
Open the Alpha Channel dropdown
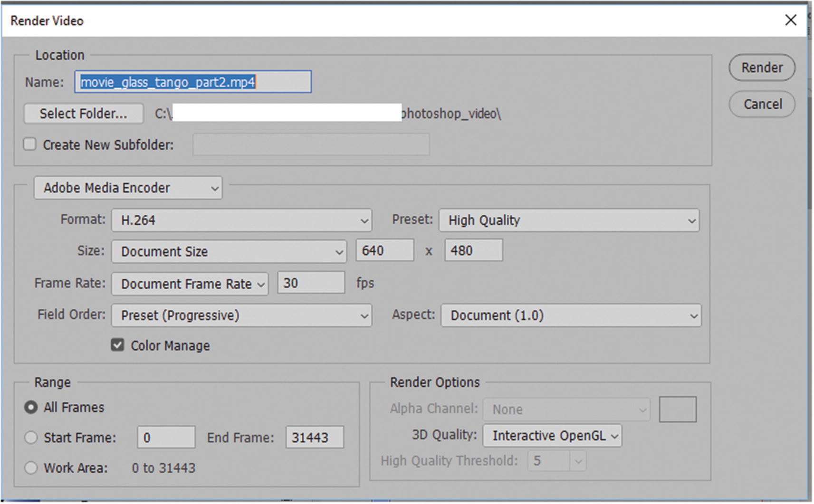click(x=566, y=409)
